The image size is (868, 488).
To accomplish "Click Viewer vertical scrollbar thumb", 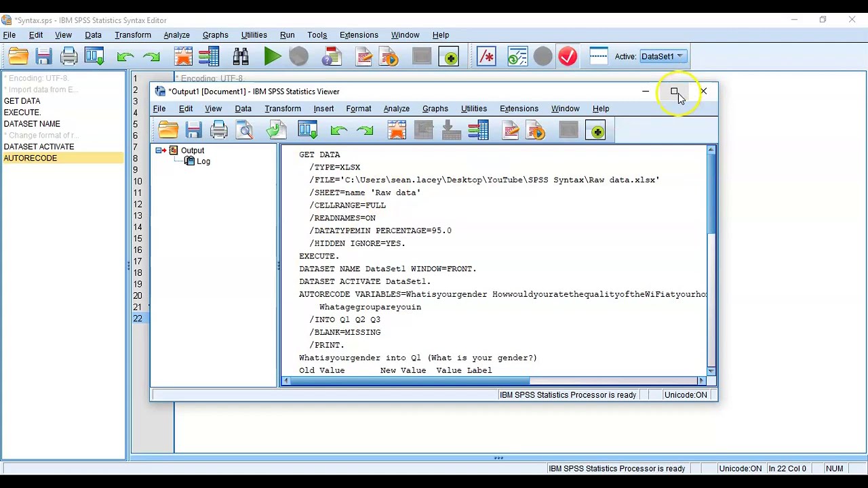I will point(711,193).
